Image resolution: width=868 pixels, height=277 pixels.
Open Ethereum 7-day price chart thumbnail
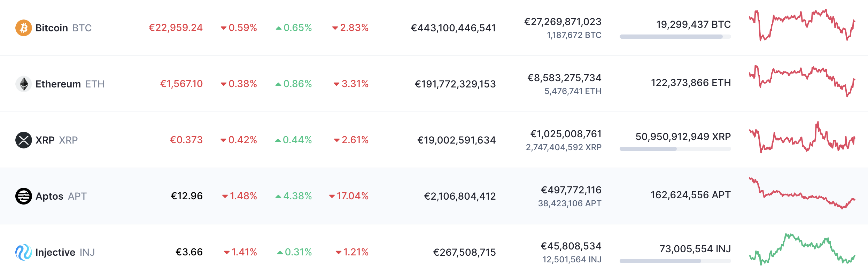click(802, 81)
